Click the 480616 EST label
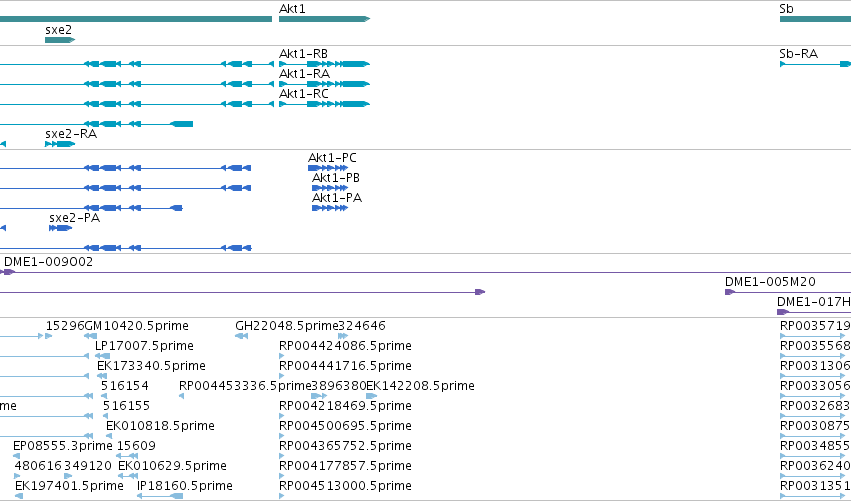 pos(39,466)
